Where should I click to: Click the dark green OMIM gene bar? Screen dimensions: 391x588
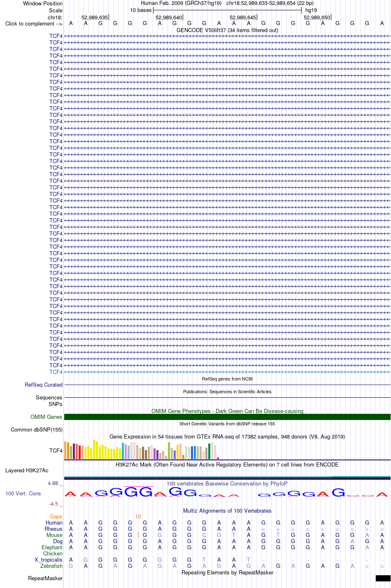click(227, 417)
